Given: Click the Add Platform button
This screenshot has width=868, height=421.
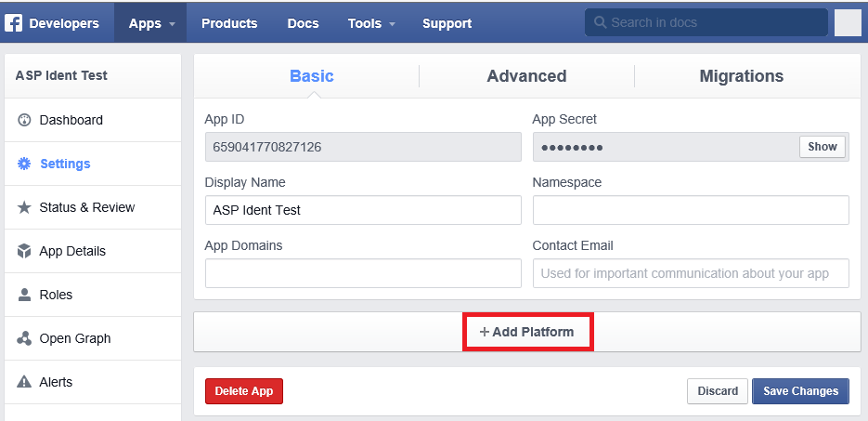Looking at the screenshot, I should (527, 332).
